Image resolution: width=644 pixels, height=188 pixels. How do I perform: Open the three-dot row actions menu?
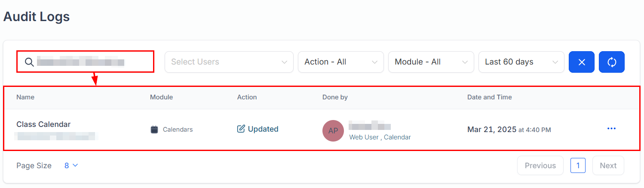coord(611,129)
